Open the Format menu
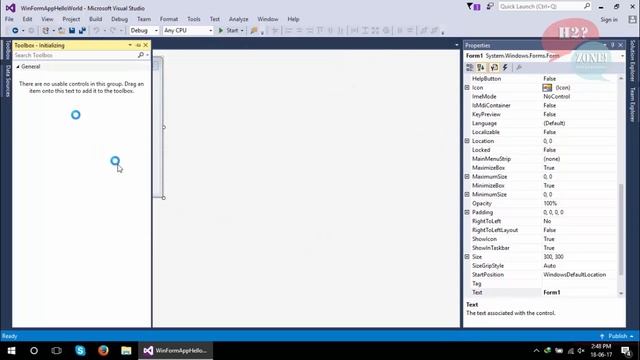Viewport: 640px width, 360px height. click(169, 19)
